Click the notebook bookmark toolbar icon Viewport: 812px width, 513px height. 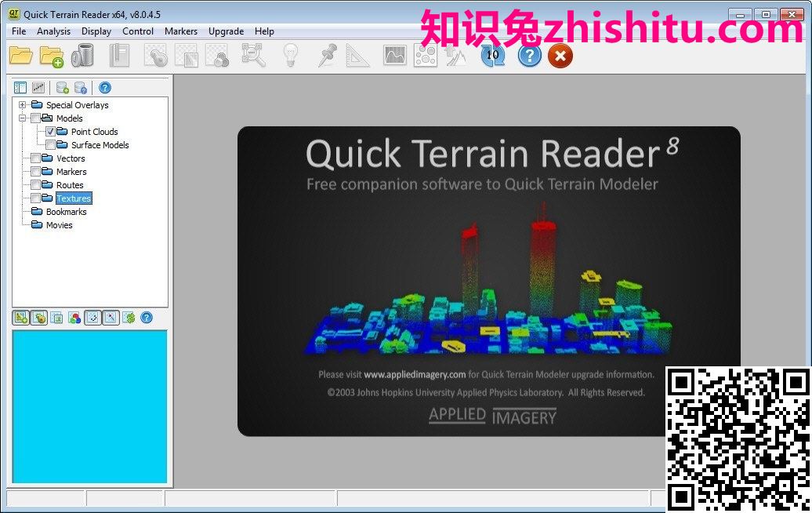119,56
